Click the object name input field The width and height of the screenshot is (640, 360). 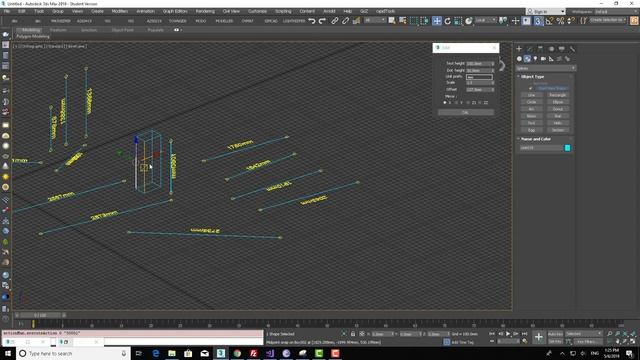pyautogui.click(x=541, y=148)
